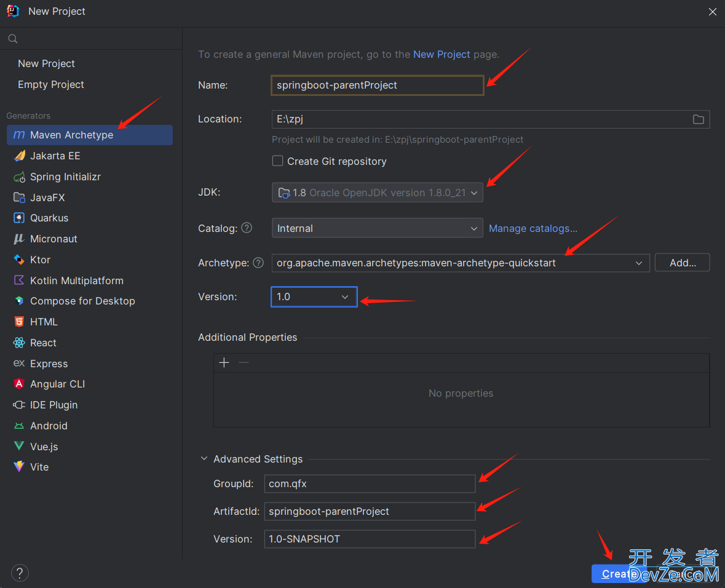
Task: Open help with the question mark button
Action: point(20,573)
